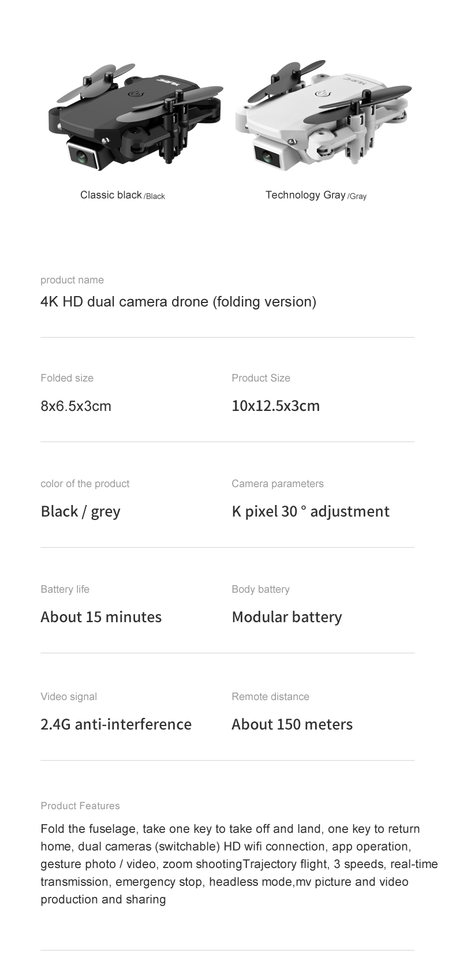Click the product name label
Viewport: 456px width, 980px height.
point(72,280)
